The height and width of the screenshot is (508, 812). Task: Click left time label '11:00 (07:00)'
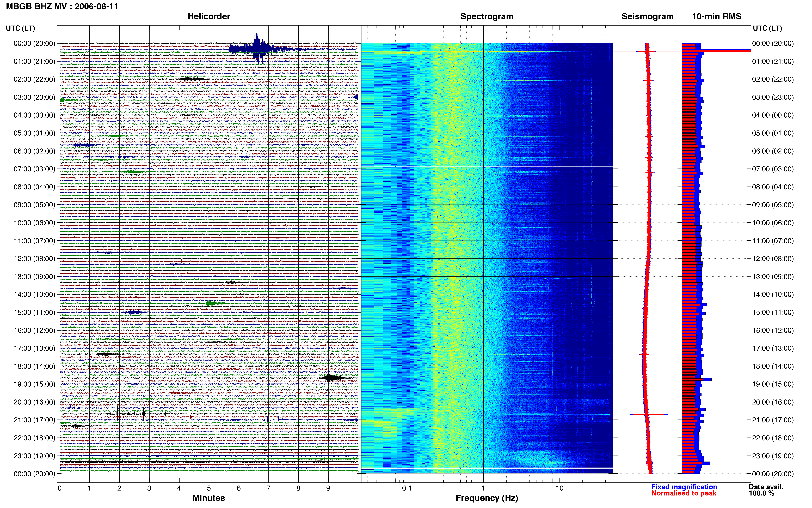35,241
